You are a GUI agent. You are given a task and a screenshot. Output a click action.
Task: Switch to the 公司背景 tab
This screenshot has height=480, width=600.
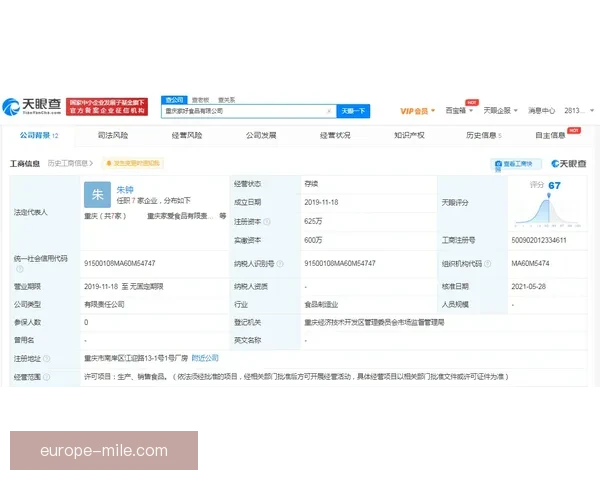point(39,136)
